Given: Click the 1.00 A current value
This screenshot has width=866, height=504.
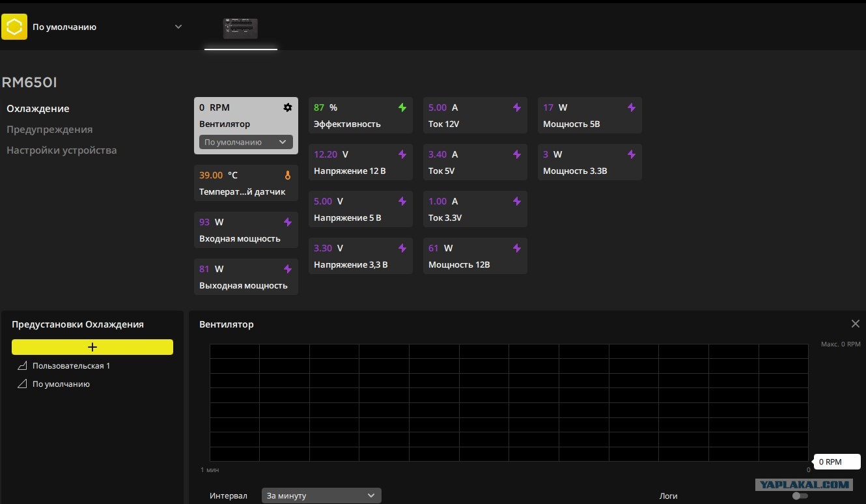Looking at the screenshot, I should 443,201.
